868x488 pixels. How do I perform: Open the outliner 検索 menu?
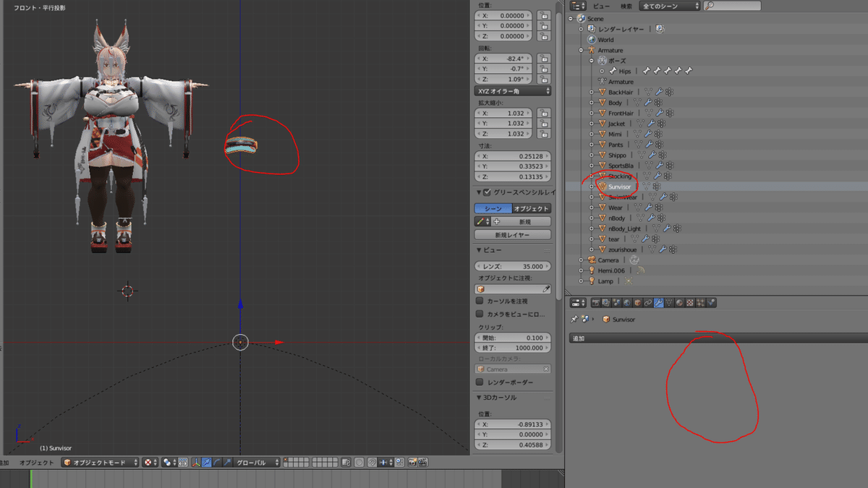tap(626, 6)
